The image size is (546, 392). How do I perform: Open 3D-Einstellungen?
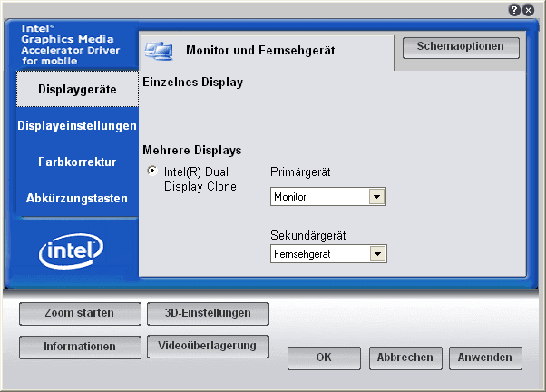[208, 314]
